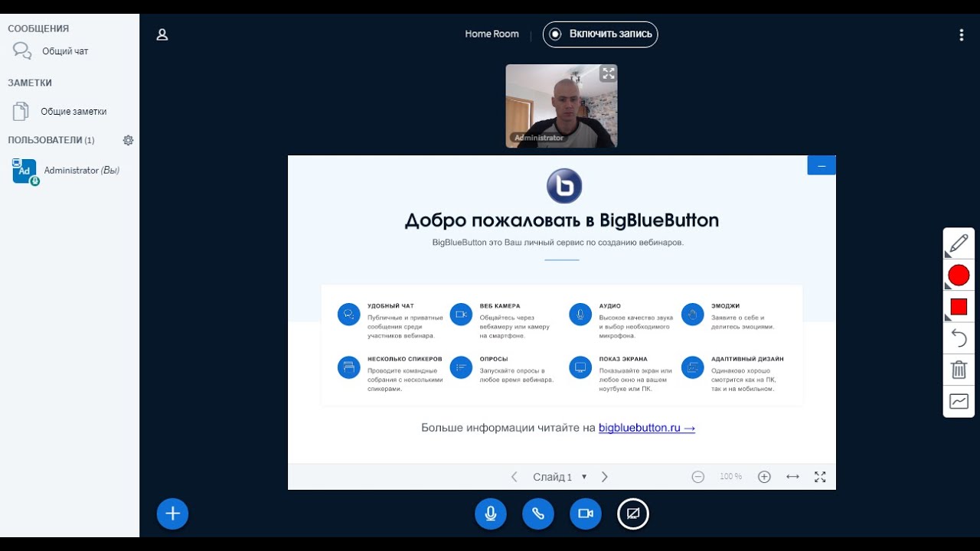Open the three-dot options menu

pos(962,34)
